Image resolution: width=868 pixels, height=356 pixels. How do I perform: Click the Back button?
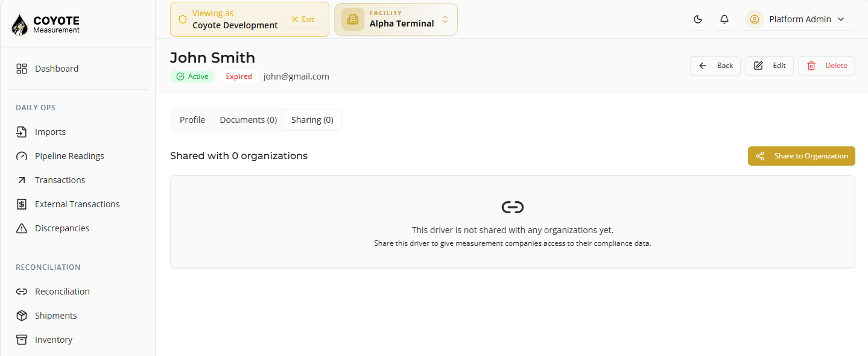pyautogui.click(x=715, y=66)
